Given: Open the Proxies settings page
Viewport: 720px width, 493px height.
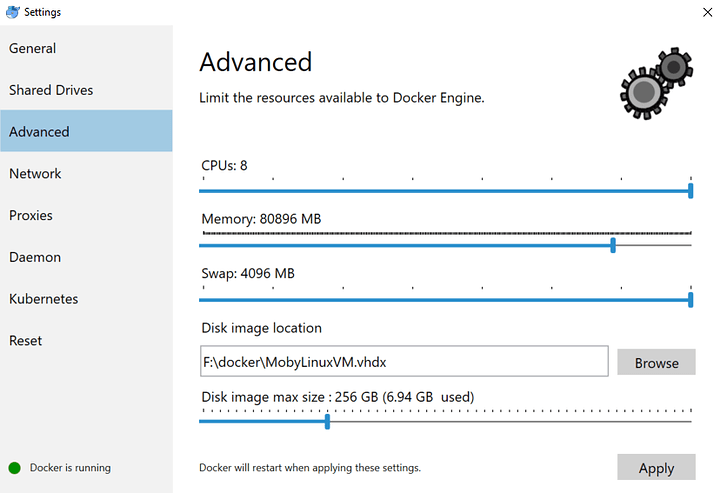Looking at the screenshot, I should click(31, 216).
